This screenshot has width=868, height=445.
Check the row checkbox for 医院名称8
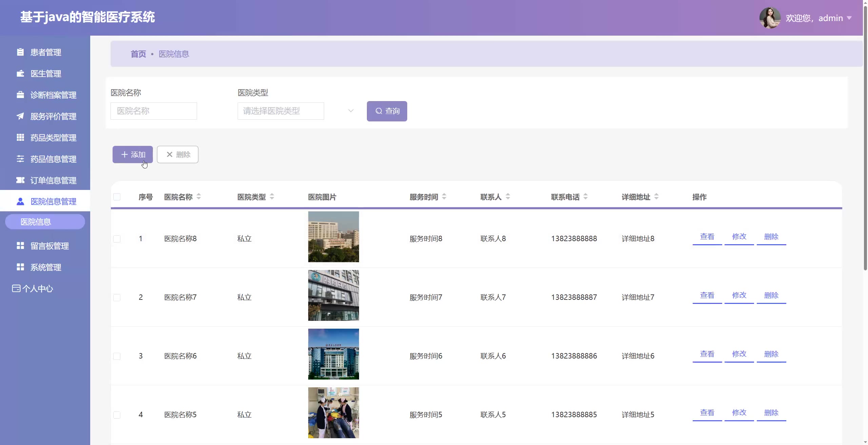pos(117,239)
